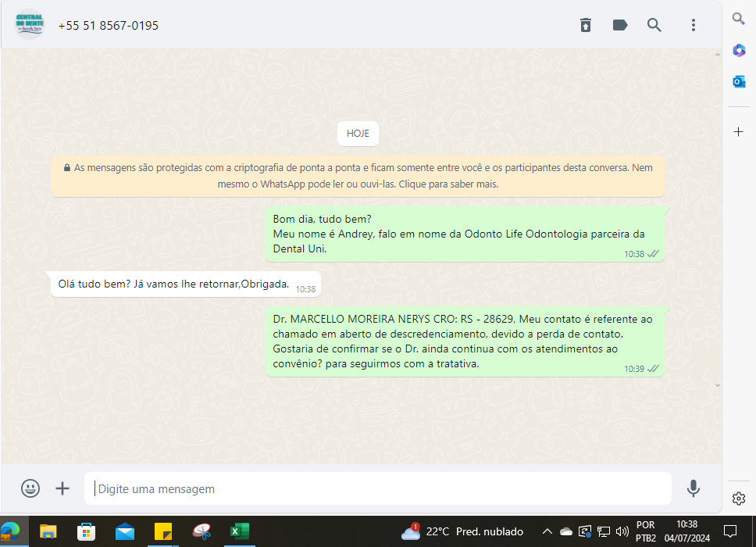
Task: Open Excel from taskbar
Action: pos(240,531)
